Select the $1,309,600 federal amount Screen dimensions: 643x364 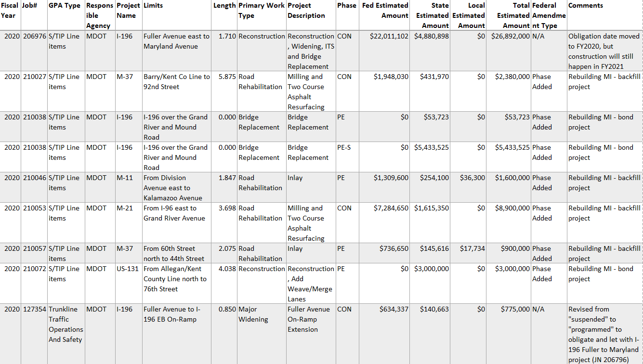[391, 178]
